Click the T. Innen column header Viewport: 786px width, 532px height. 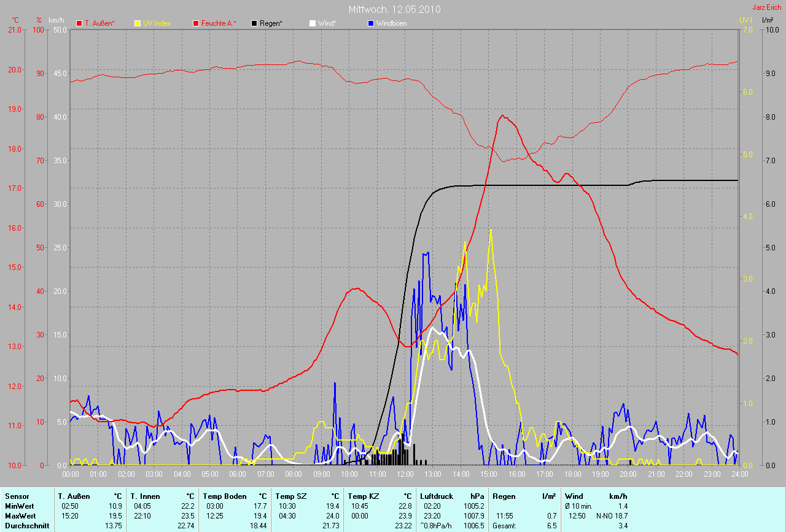click(145, 496)
